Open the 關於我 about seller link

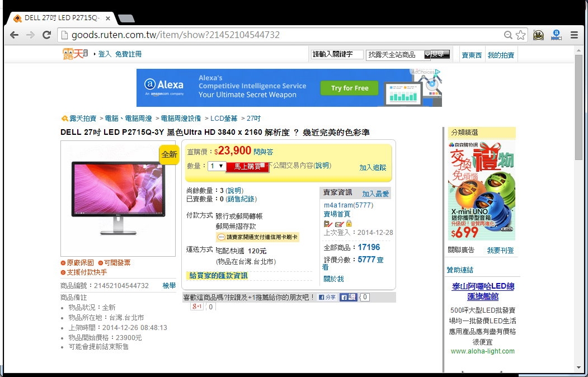pos(333,279)
